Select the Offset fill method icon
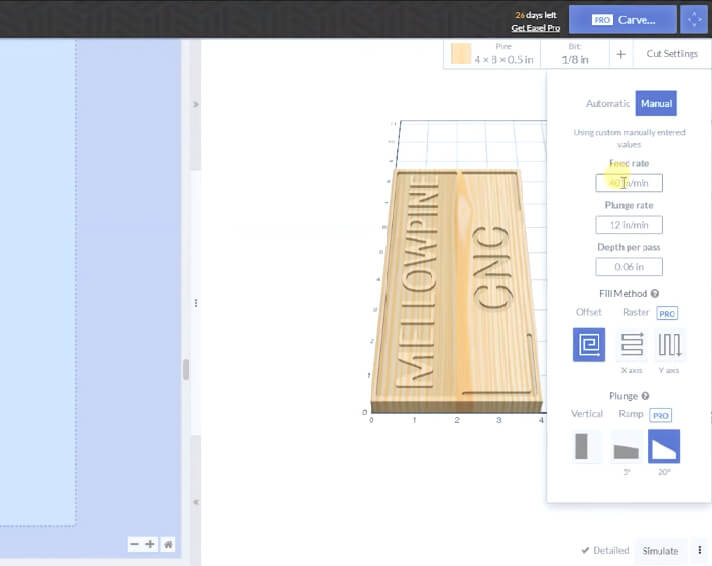The height and width of the screenshot is (566, 712). pos(588,345)
